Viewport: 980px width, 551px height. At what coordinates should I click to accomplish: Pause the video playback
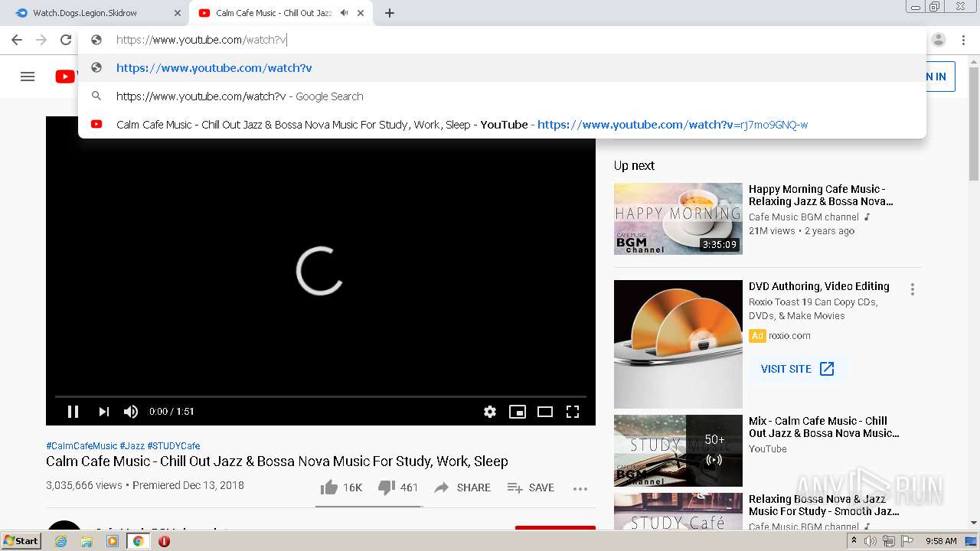pyautogui.click(x=73, y=412)
